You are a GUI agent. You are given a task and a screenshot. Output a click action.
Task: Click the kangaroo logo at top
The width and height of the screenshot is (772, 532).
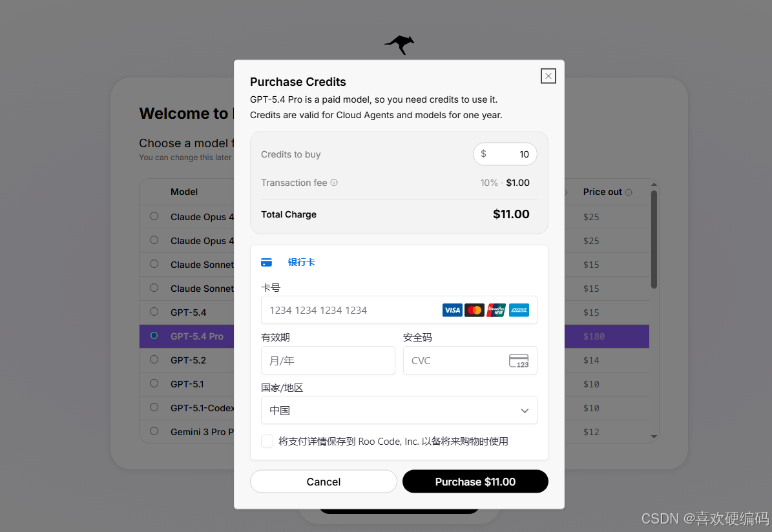tap(399, 45)
